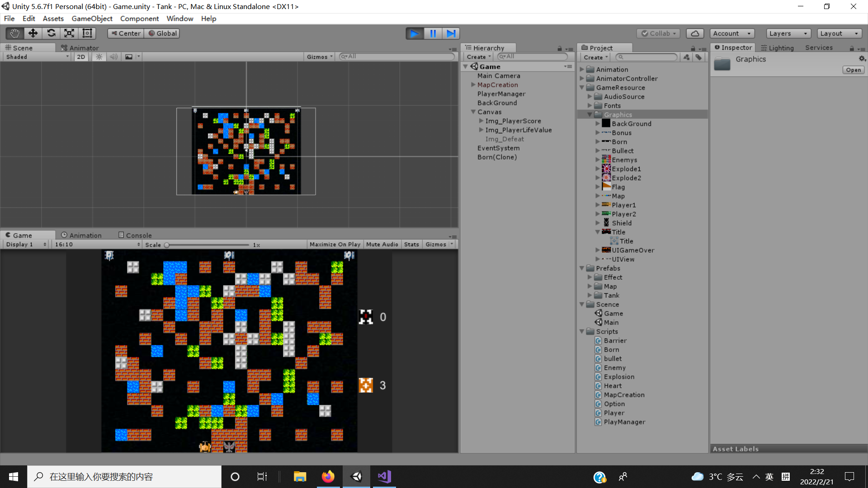The height and width of the screenshot is (488, 868).
Task: Toggle Mute Audio in Game view
Action: [382, 244]
